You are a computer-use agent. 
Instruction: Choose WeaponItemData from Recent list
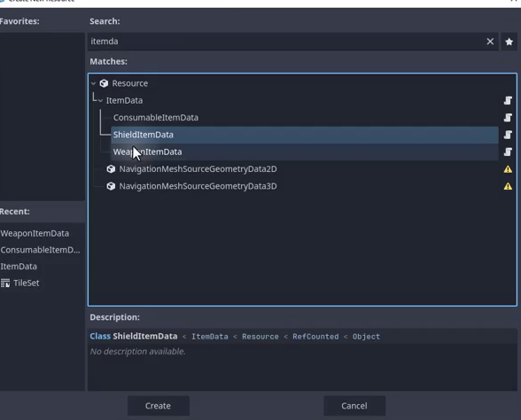tap(35, 233)
